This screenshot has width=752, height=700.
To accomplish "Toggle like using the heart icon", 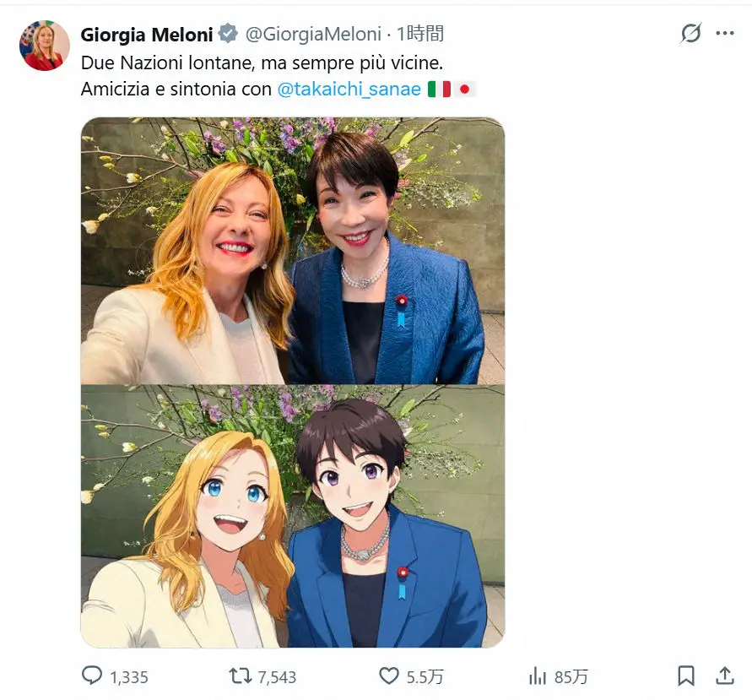I will (388, 676).
